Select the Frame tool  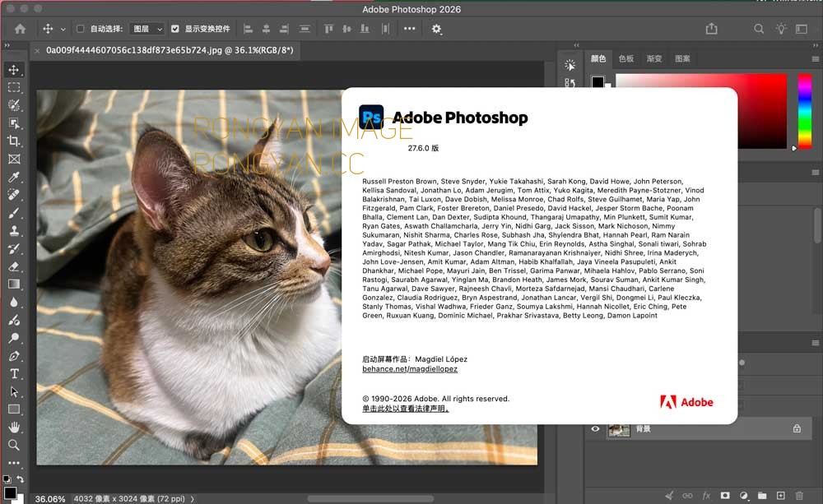click(x=14, y=159)
